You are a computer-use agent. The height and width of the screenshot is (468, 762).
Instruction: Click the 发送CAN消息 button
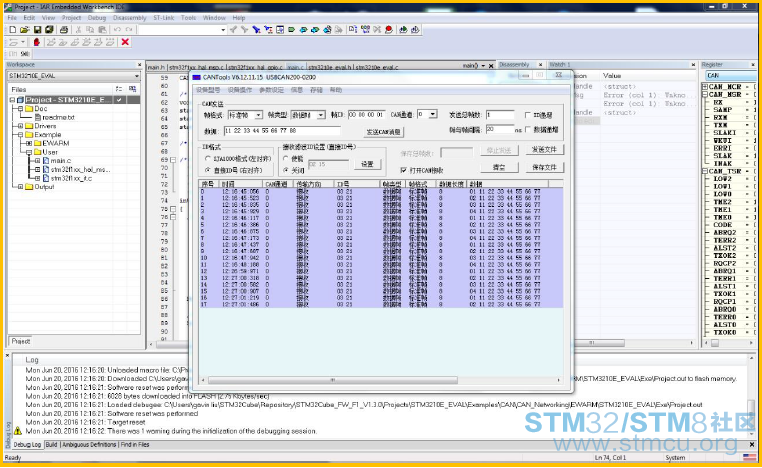click(x=383, y=132)
